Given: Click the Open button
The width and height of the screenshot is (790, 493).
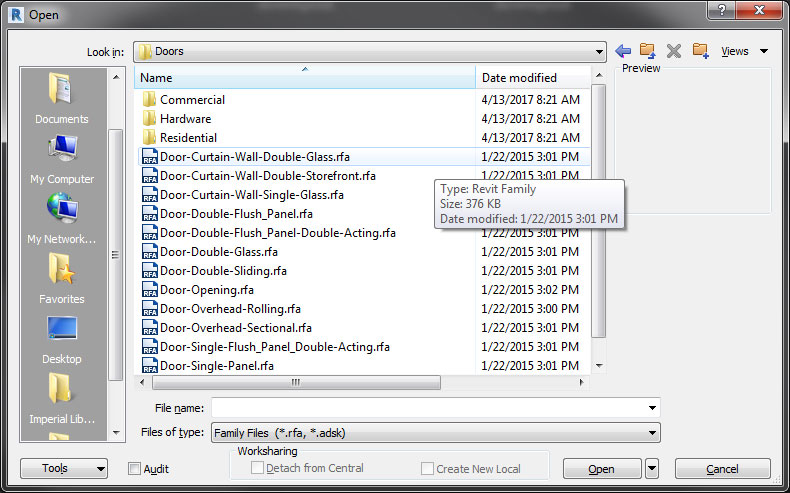Looking at the screenshot, I should coord(602,469).
